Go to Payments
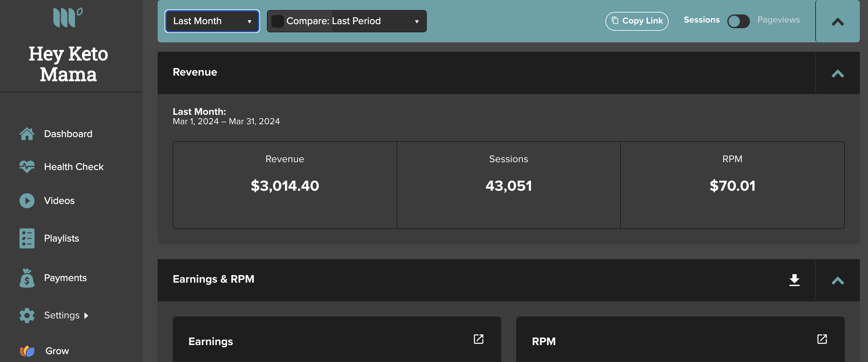 tap(65, 278)
